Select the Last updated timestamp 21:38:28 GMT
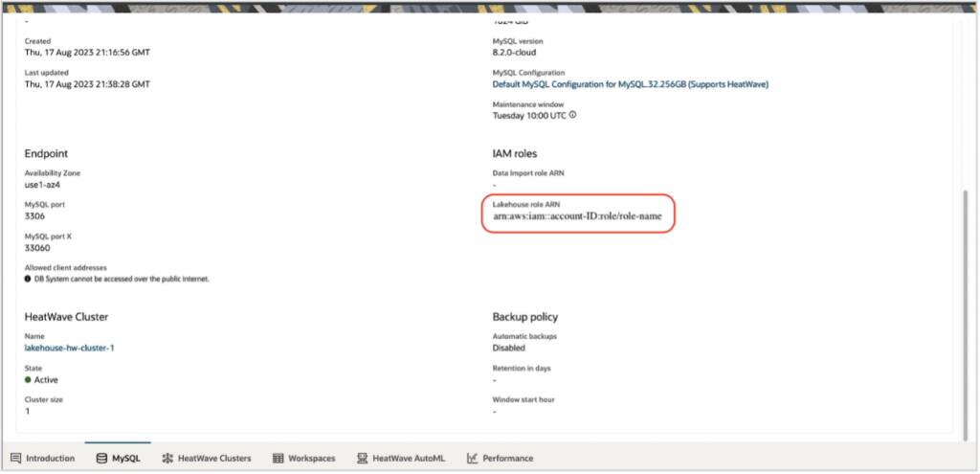980x474 pixels. (87, 84)
